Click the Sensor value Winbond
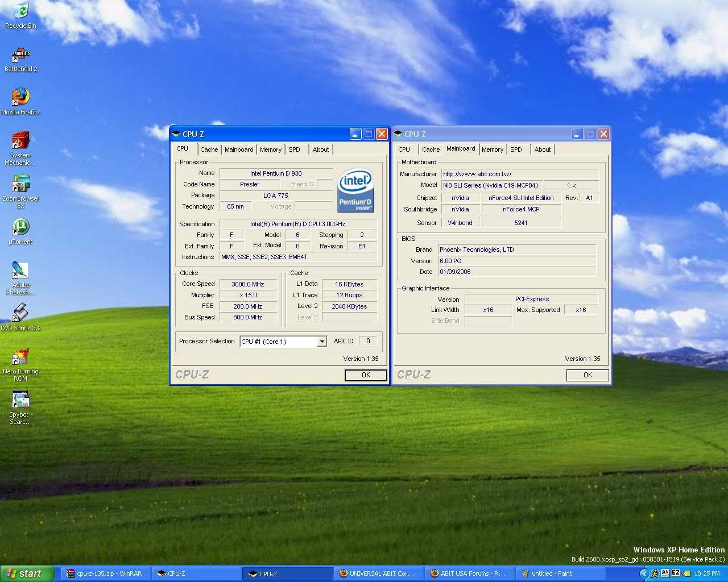The height and width of the screenshot is (582, 728). click(x=460, y=223)
